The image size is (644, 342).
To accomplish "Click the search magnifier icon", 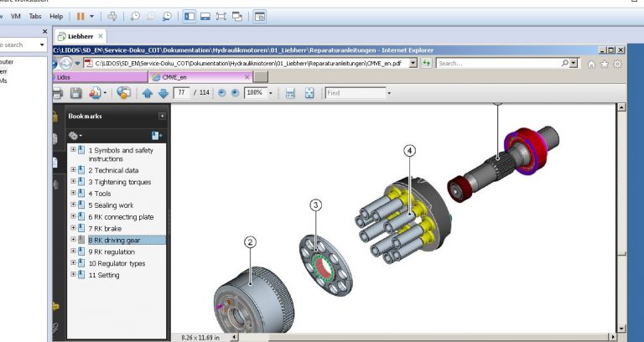I will point(565,63).
